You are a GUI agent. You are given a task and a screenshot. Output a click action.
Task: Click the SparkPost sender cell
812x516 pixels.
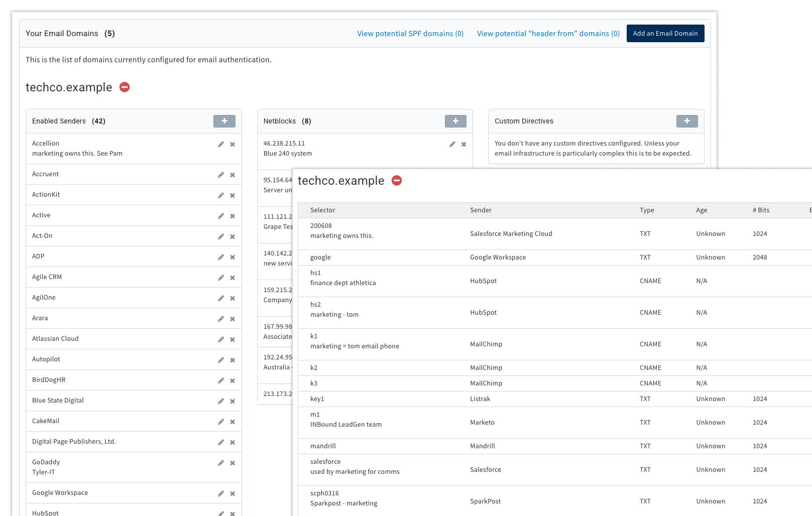tap(486, 501)
